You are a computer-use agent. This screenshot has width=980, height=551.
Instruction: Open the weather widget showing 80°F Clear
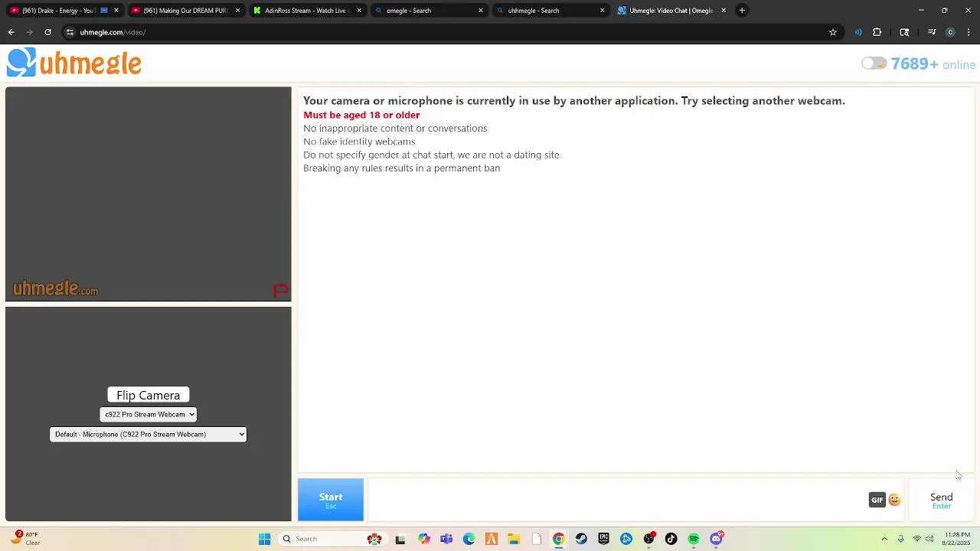25,539
